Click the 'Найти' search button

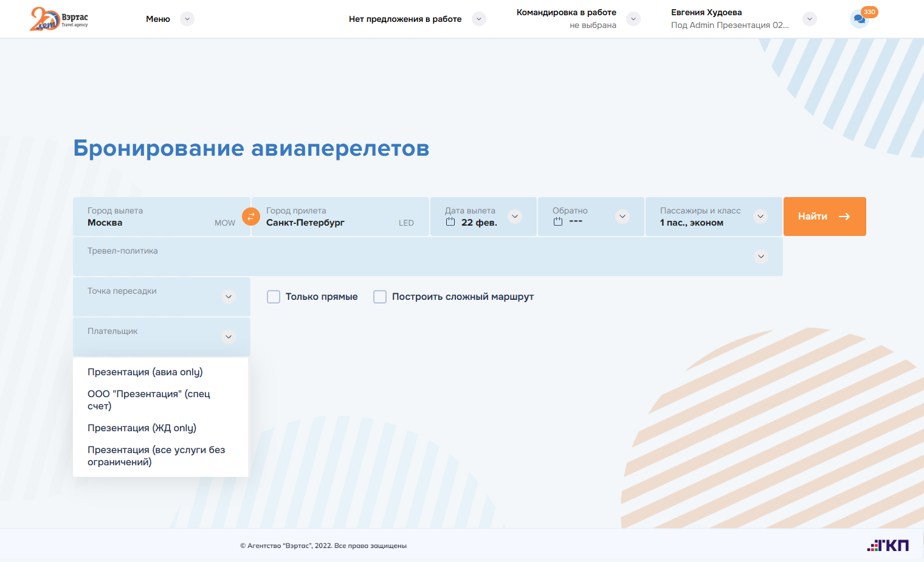[x=825, y=217]
